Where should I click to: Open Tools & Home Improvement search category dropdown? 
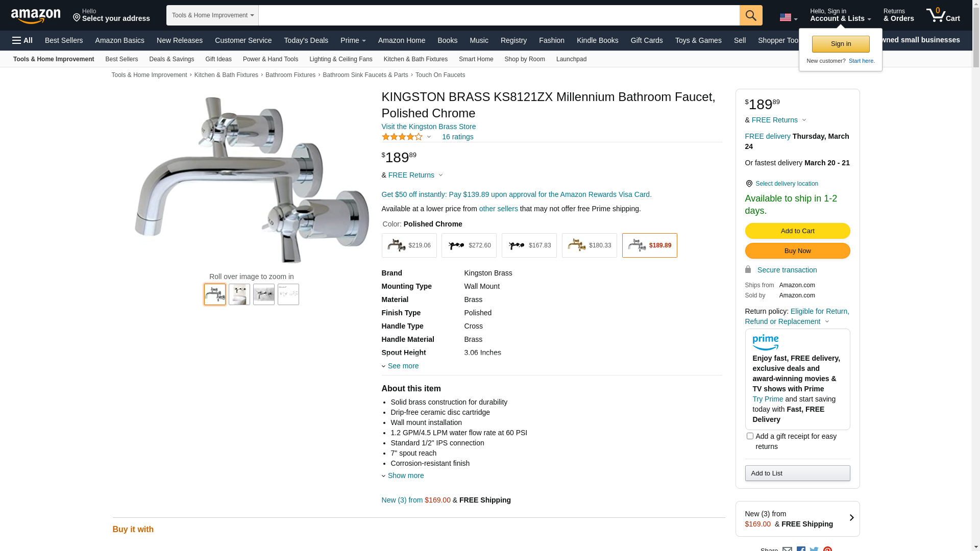click(212, 15)
